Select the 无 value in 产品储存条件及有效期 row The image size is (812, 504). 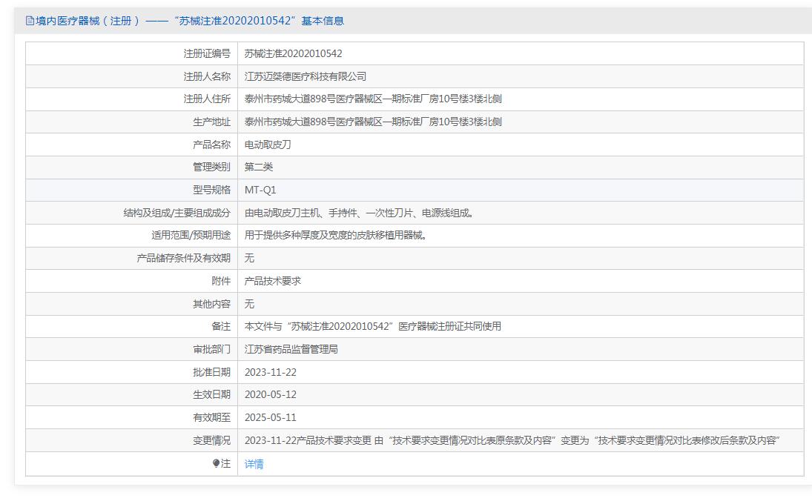point(249,258)
